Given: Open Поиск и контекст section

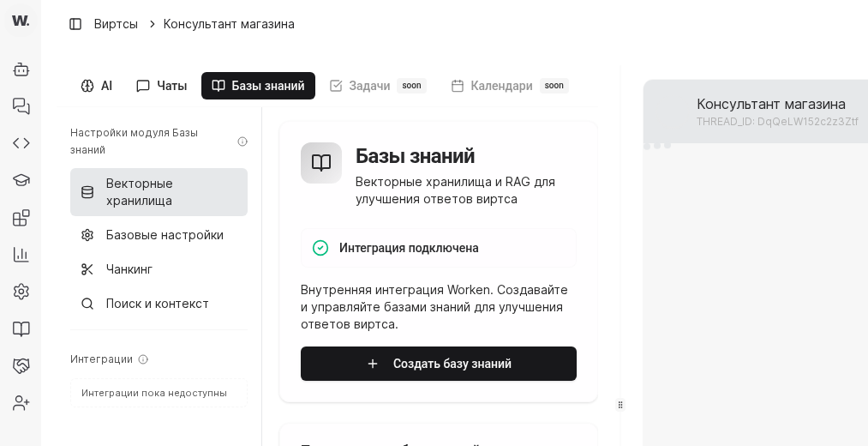Looking at the screenshot, I should [x=159, y=304].
